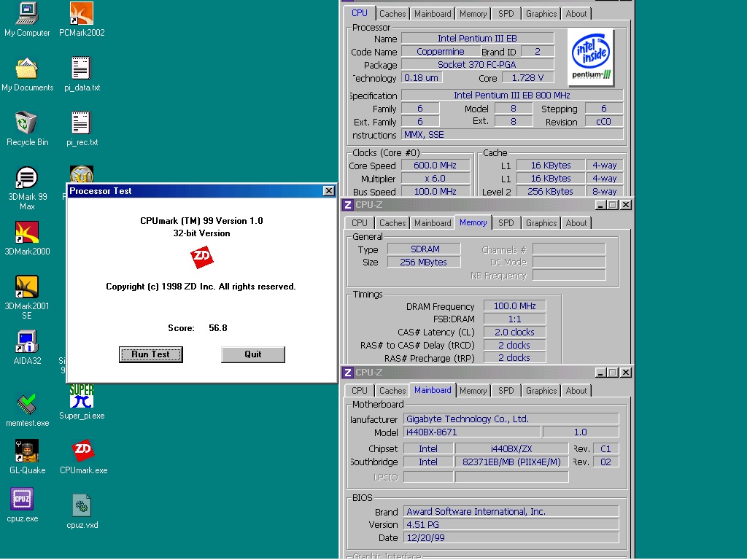Click the memory Size value '256 MBytes'
The image size is (747, 560).
pyautogui.click(x=424, y=262)
